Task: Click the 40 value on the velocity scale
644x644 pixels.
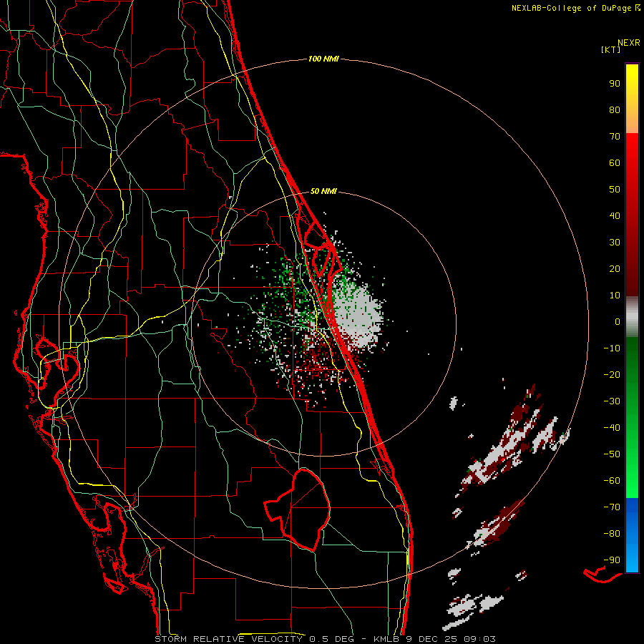Action: coord(615,215)
